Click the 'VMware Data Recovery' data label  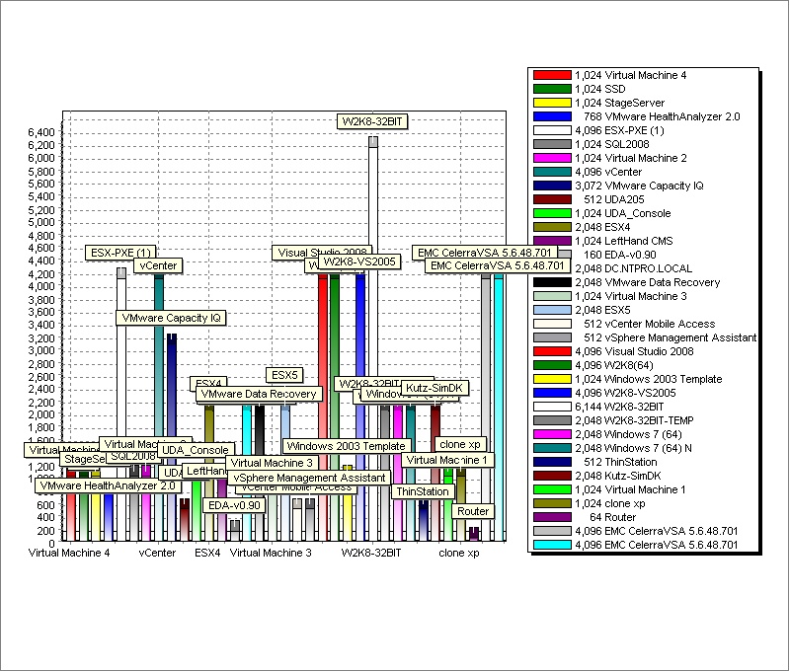click(259, 394)
